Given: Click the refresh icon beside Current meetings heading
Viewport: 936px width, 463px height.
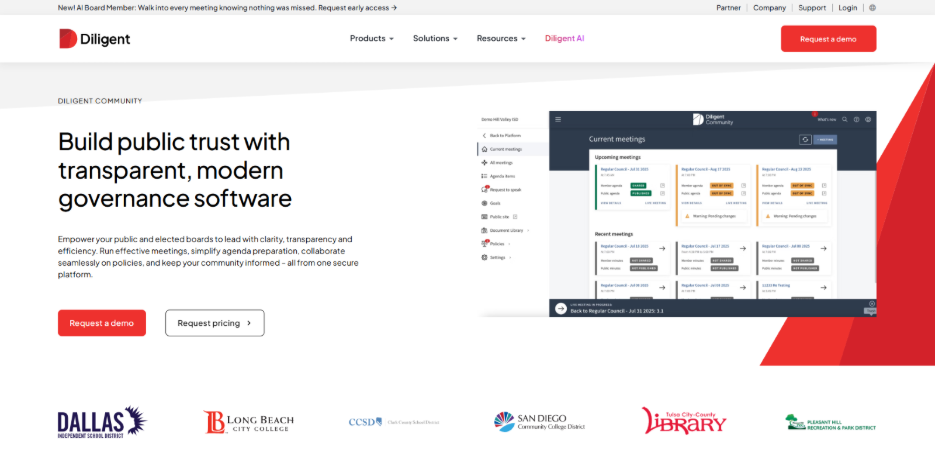Looking at the screenshot, I should pyautogui.click(x=805, y=139).
